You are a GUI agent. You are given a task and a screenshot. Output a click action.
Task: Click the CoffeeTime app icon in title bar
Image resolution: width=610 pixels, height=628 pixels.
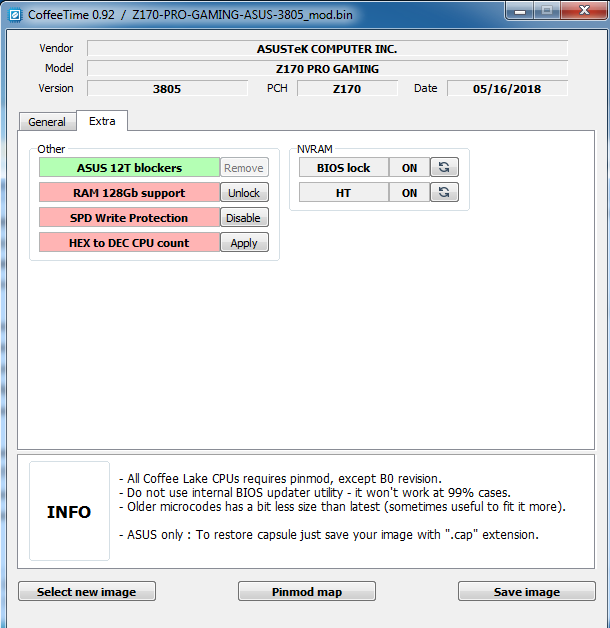(15, 15)
